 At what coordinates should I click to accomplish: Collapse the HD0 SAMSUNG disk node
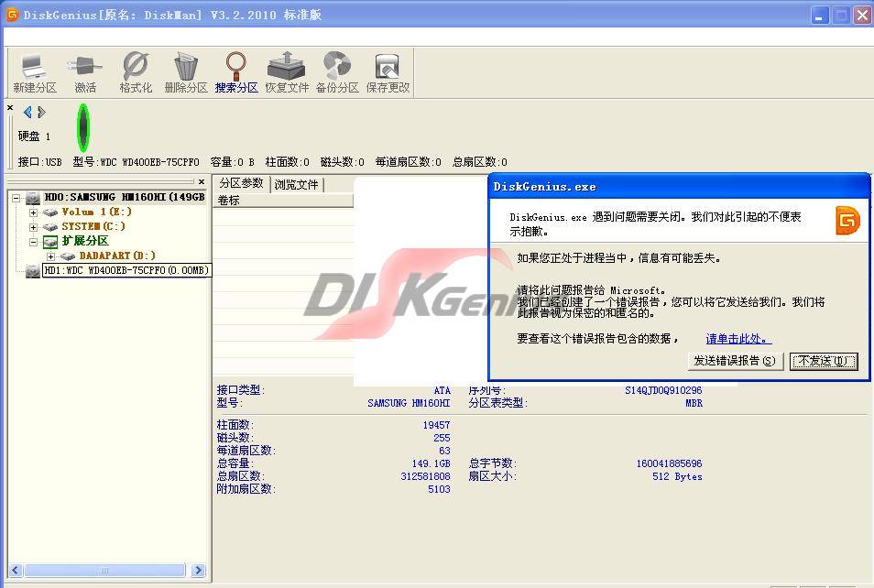point(16,198)
